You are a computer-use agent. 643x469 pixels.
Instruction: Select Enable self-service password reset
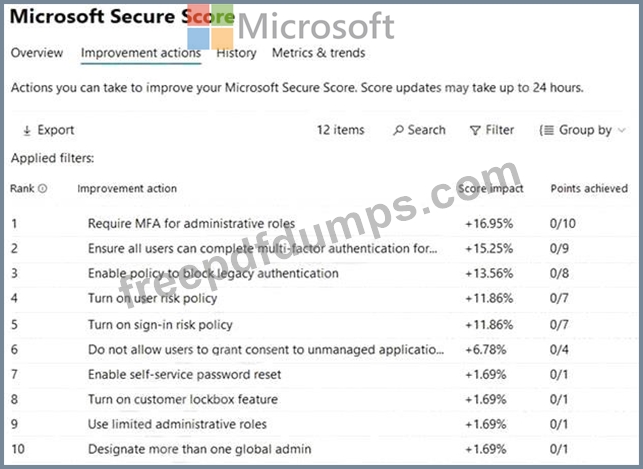click(x=184, y=374)
